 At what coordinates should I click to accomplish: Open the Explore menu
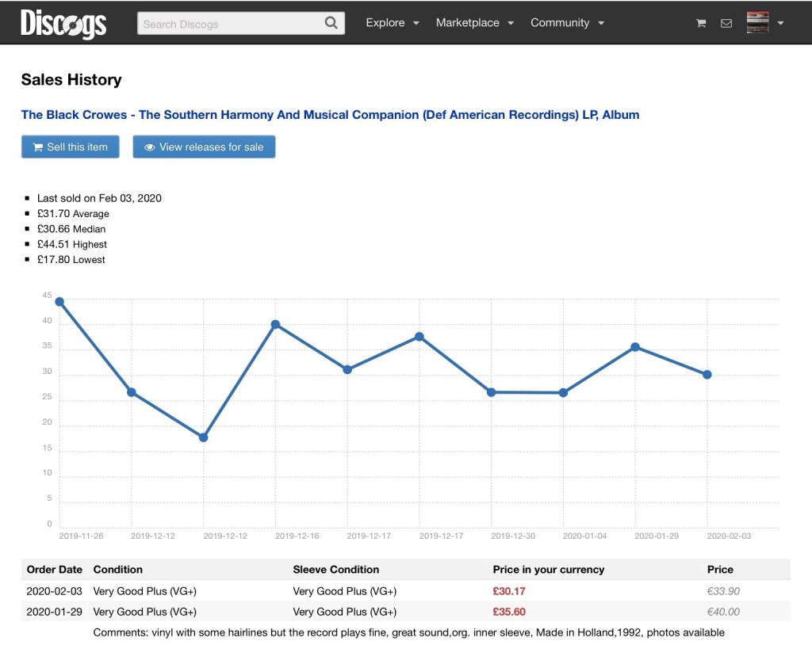tap(393, 23)
